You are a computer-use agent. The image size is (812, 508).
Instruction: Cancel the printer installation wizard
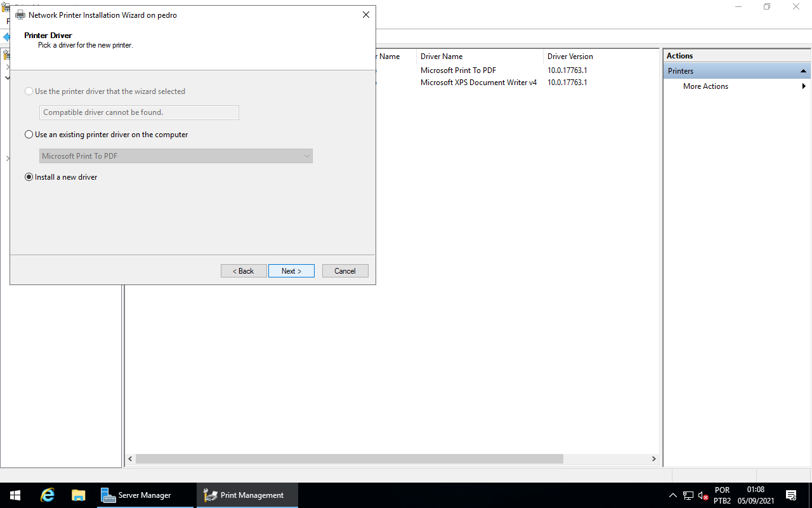(x=345, y=271)
